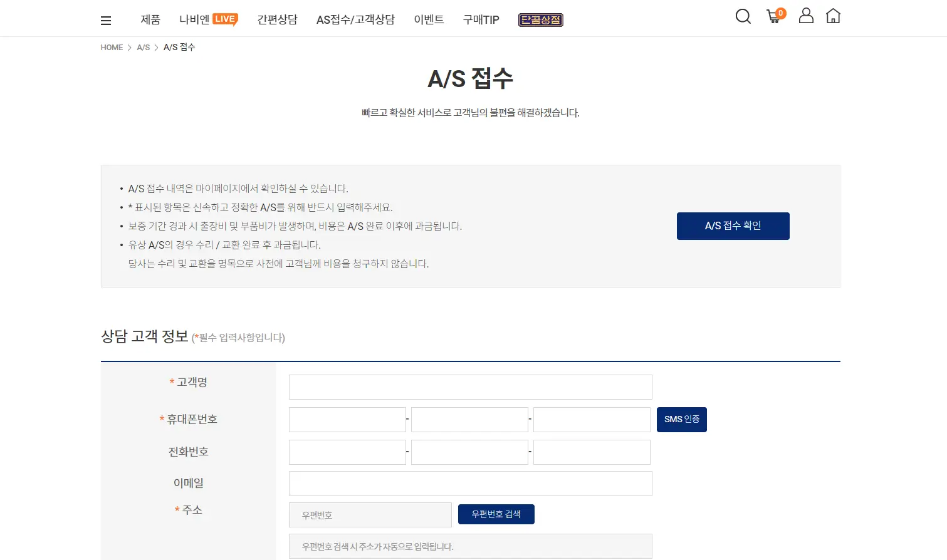
Task: Click the search magnifier icon
Action: click(x=743, y=17)
